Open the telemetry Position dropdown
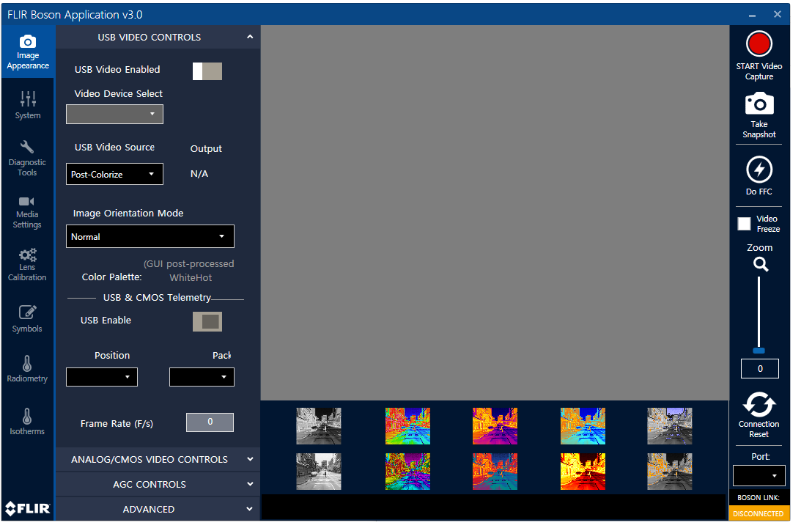Image resolution: width=792 pixels, height=525 pixels. coord(102,377)
